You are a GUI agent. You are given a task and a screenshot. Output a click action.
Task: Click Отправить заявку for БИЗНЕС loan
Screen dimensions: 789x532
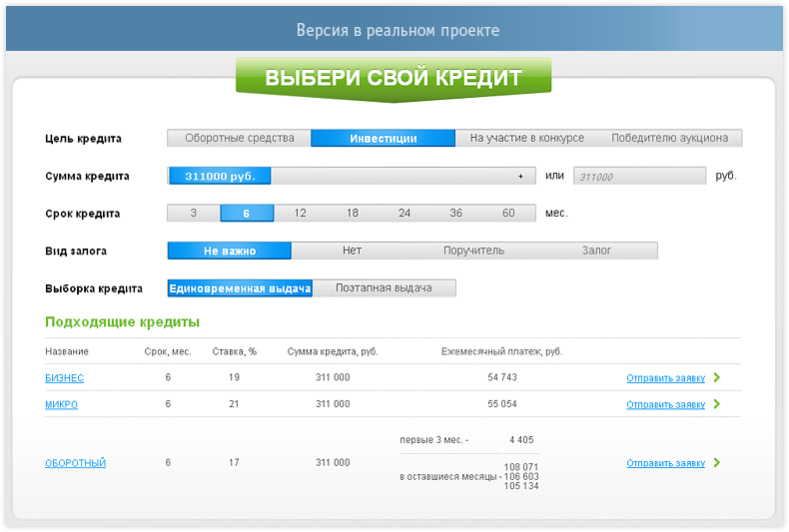(665, 378)
